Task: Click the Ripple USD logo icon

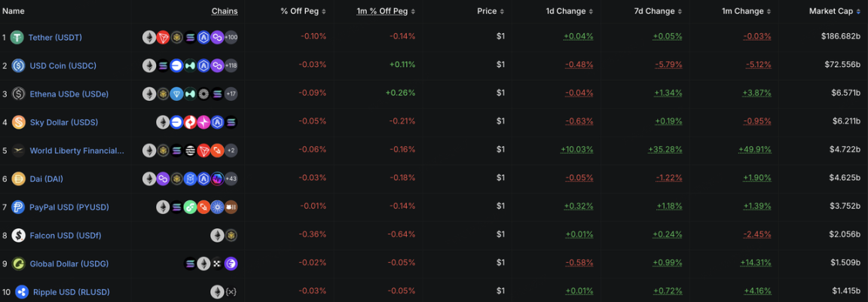Action: tap(20, 292)
